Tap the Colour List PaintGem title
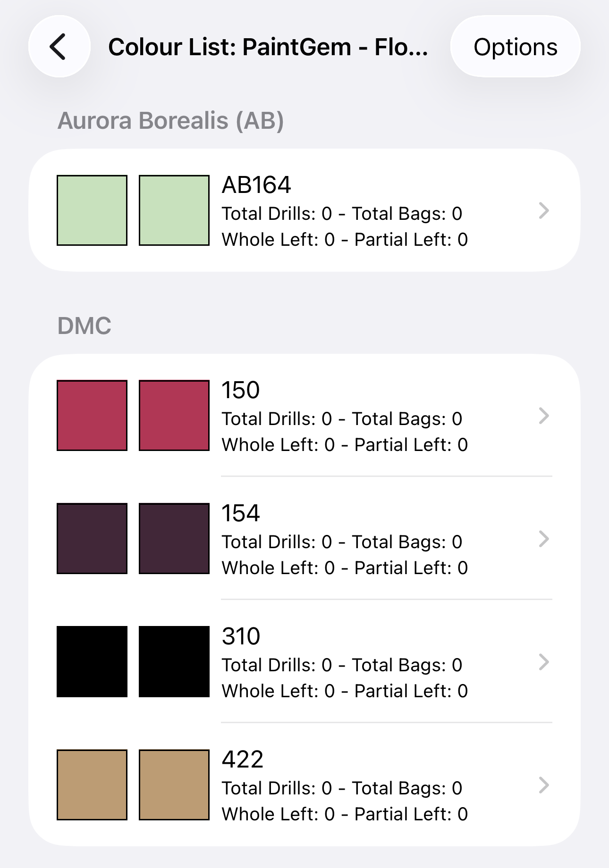Screen dimensions: 609x868 268,47
